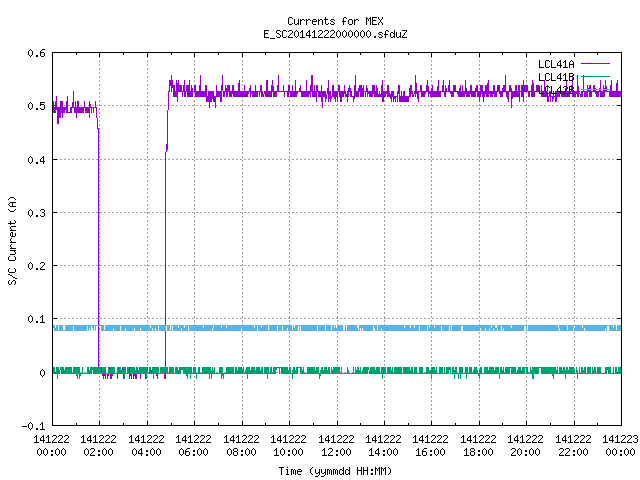Click the y-axis tick value 0.6
This screenshot has width=640, height=480.
[36, 53]
